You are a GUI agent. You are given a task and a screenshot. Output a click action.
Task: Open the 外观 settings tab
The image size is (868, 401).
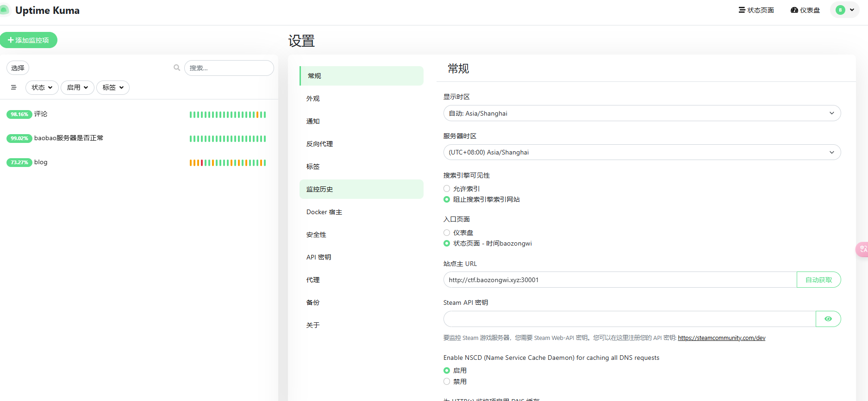coord(313,99)
